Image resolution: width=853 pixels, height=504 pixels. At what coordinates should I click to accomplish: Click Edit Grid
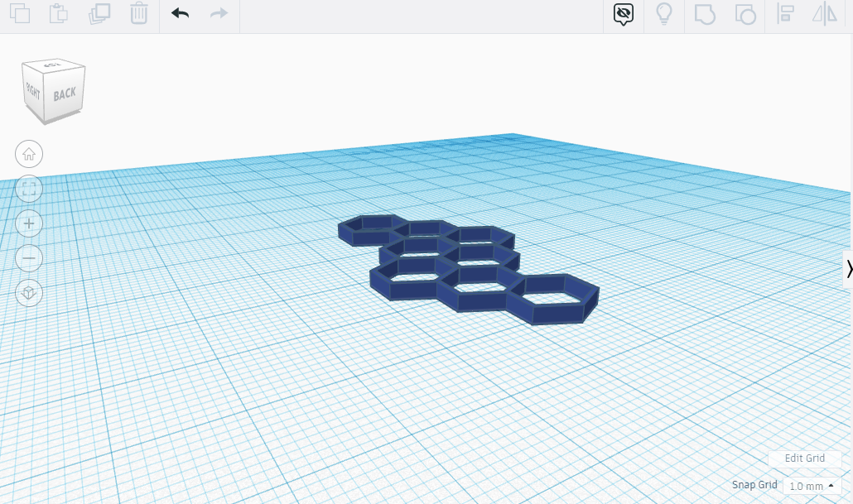tap(804, 458)
